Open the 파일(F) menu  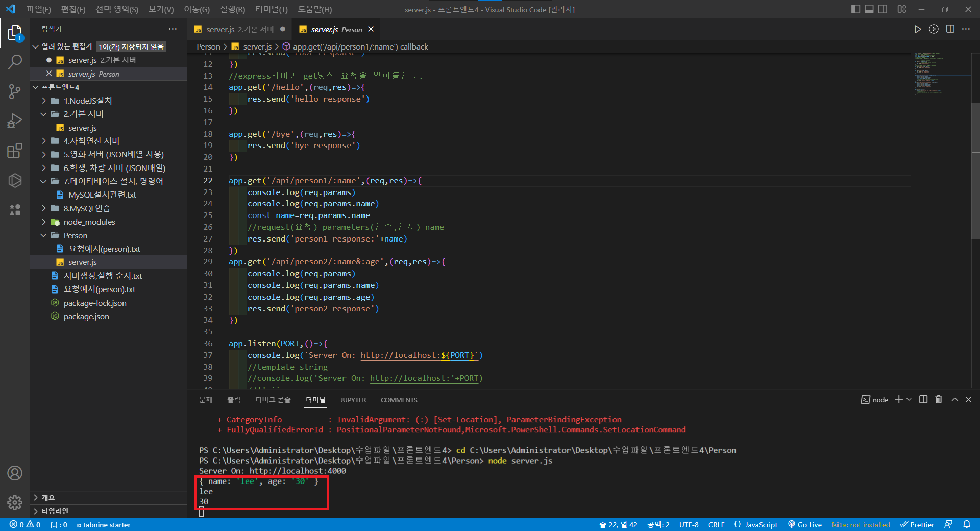pos(39,9)
